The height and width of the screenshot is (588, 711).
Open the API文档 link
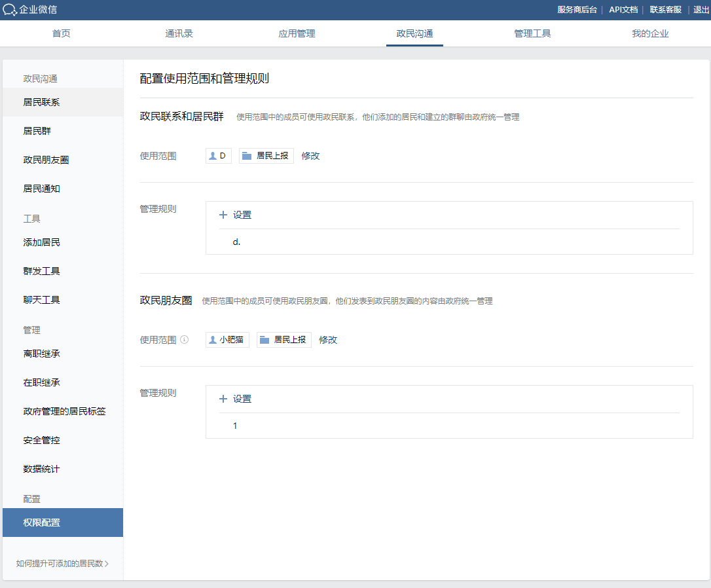tap(623, 10)
